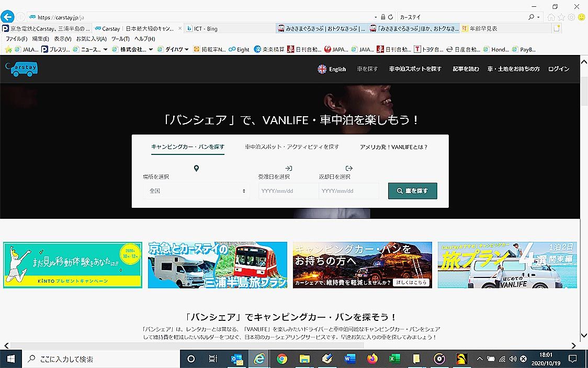Image resolution: width=588 pixels, height=368 pixels.
Task: Expand the 全国 location dropdown
Action: (x=196, y=191)
